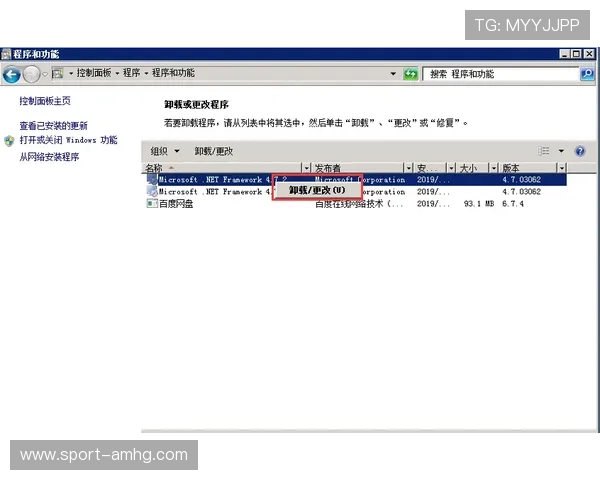Select 控制面板 in the breadcrumb

(x=94, y=73)
